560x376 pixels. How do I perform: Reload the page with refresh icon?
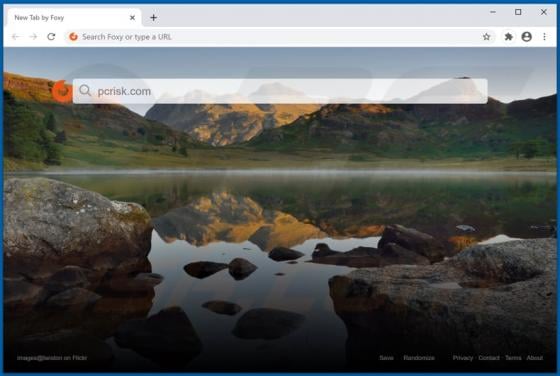(x=51, y=37)
